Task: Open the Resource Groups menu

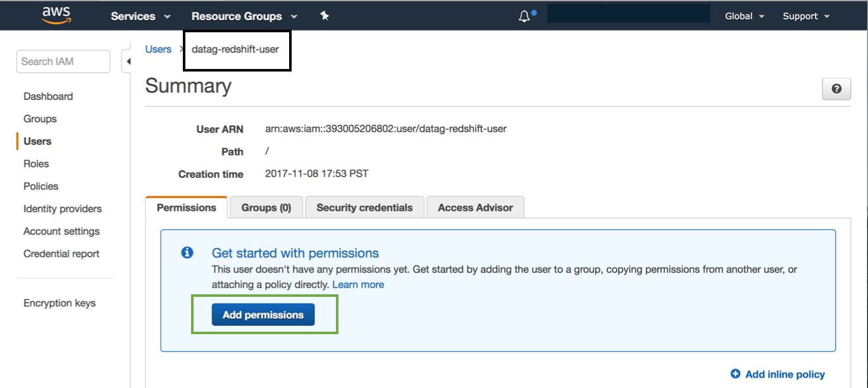Action: tap(244, 16)
